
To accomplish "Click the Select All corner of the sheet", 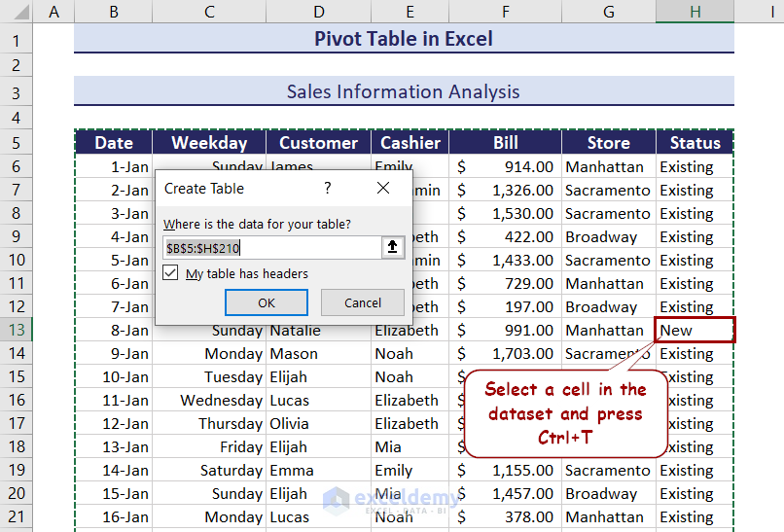I will [17, 13].
